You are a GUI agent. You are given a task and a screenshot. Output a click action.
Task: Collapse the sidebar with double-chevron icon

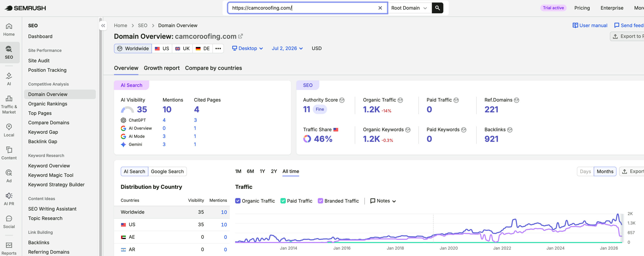103,25
